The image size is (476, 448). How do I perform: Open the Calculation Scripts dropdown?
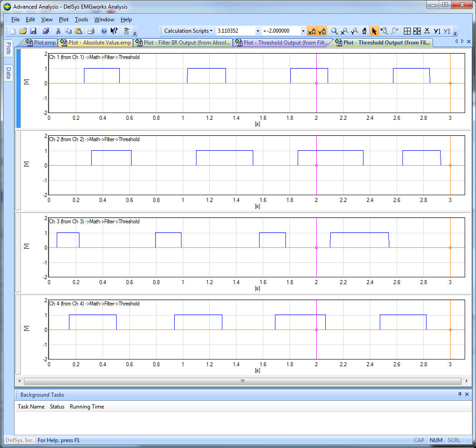pyautogui.click(x=188, y=31)
